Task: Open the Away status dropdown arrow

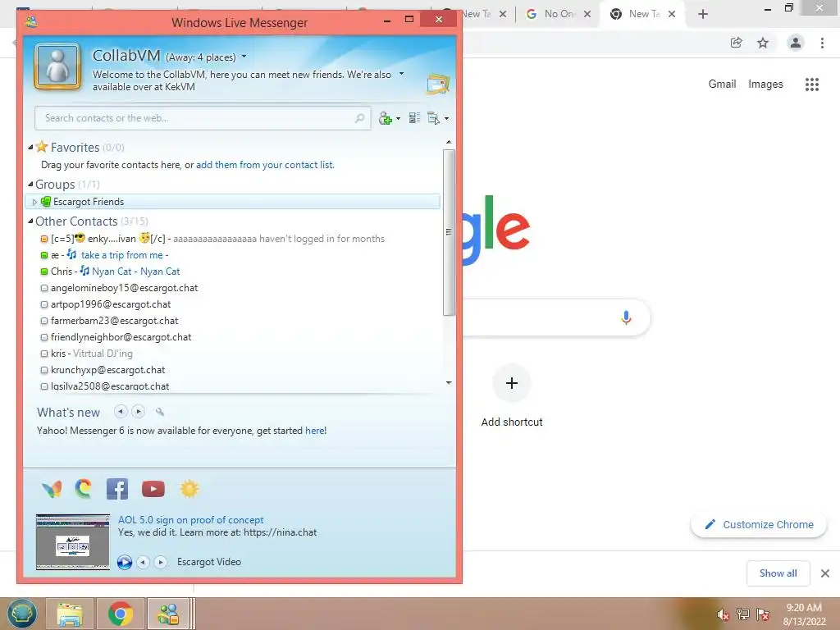Action: click(244, 57)
